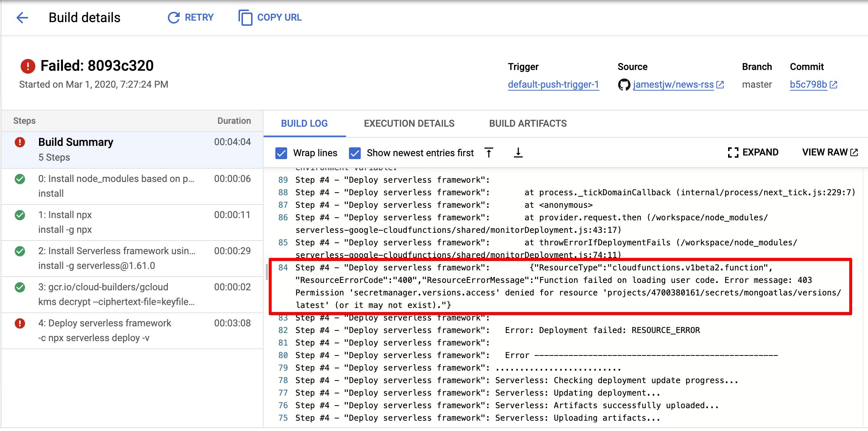
Task: Click the GitHub icon next to Source
Action: tap(624, 85)
